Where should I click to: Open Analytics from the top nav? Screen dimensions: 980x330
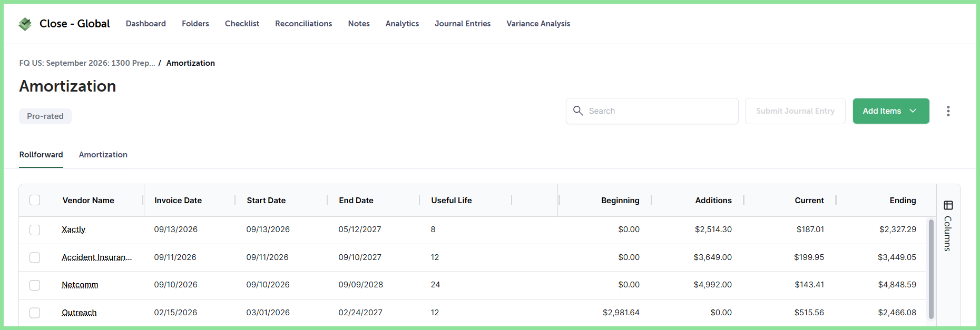pyautogui.click(x=402, y=24)
